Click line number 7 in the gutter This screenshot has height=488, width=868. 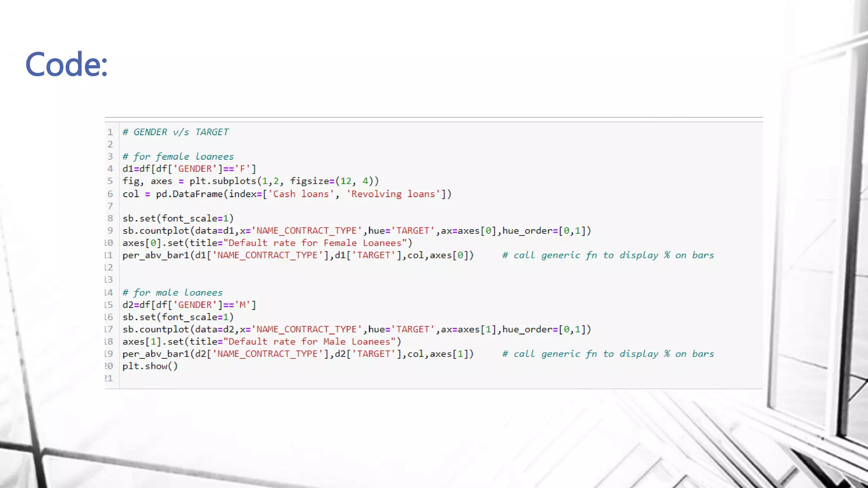pyautogui.click(x=110, y=206)
